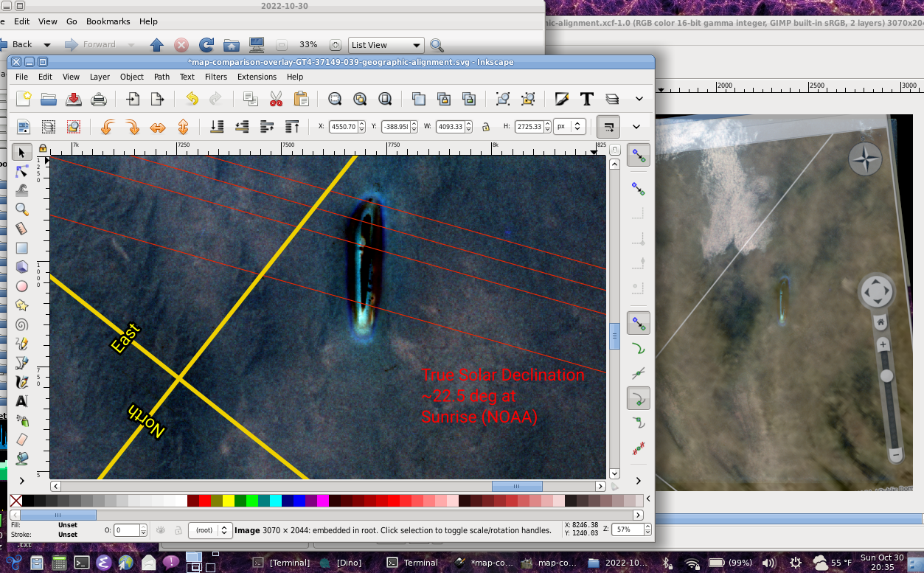The height and width of the screenshot is (573, 924).
Task: Click the Print document icon
Action: pyautogui.click(x=98, y=99)
